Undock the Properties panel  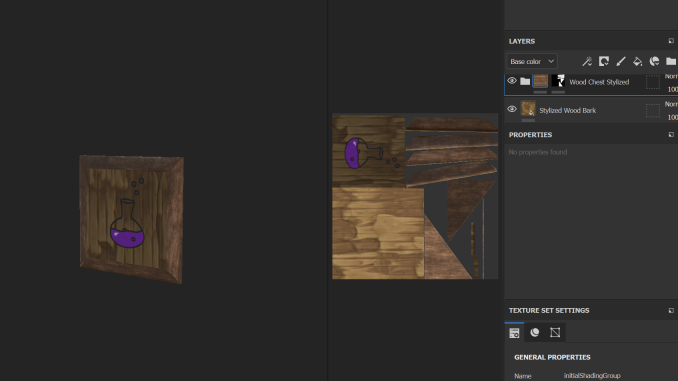(671, 134)
